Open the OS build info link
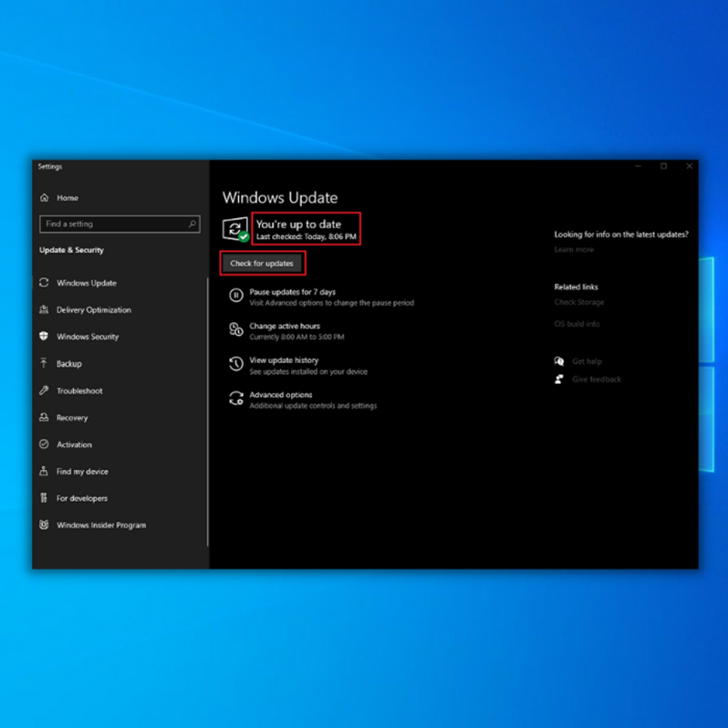This screenshot has width=728, height=728. (577, 324)
